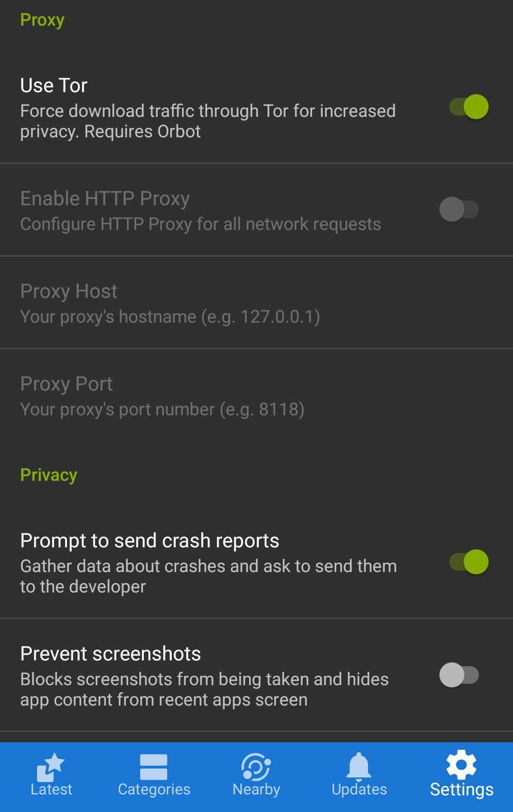Disable the Use Tor toggle
This screenshot has width=513, height=812.
tap(468, 107)
